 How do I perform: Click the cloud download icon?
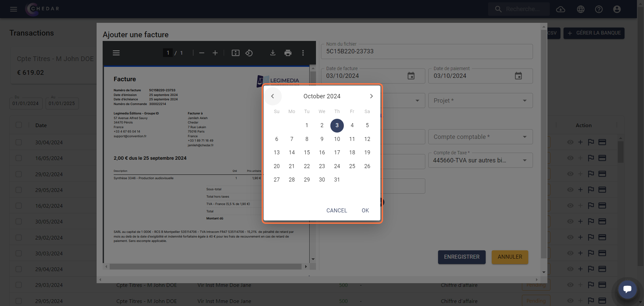(560, 9)
